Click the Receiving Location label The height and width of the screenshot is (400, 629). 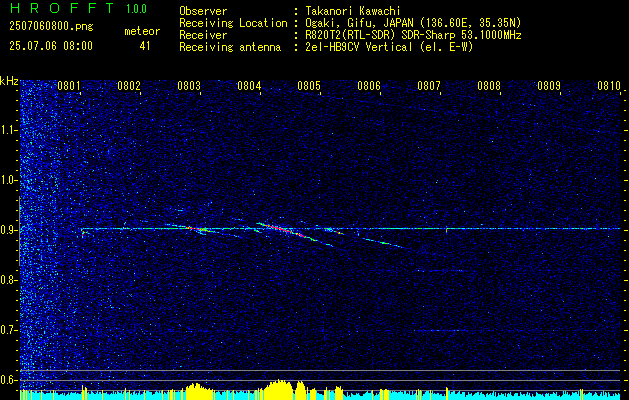[x=233, y=23]
